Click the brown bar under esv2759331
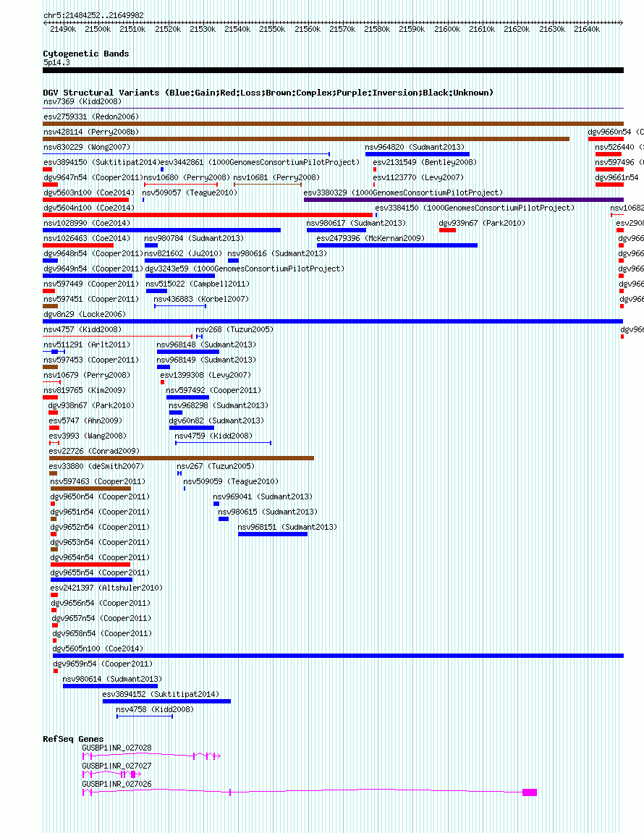 tap(333, 124)
